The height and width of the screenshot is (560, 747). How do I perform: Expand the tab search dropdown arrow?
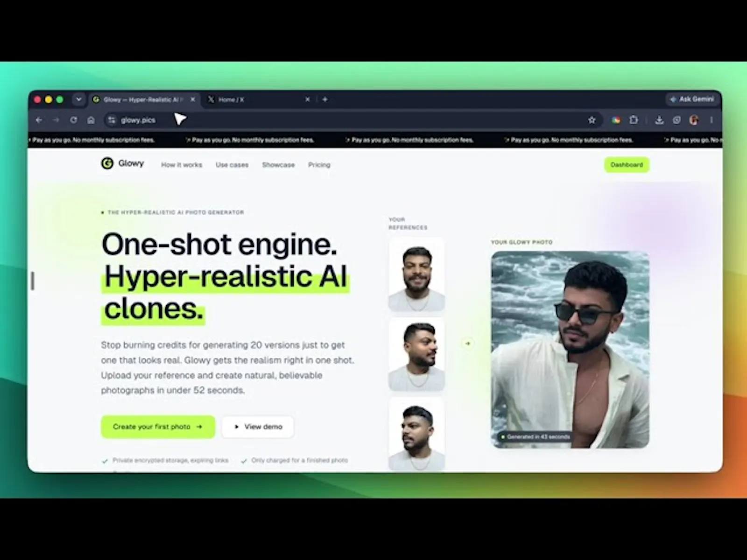pyautogui.click(x=79, y=99)
